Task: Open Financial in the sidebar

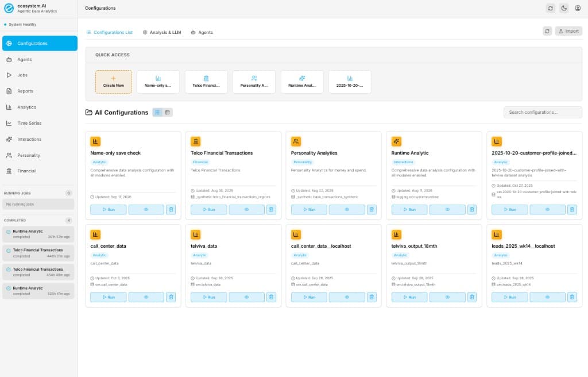Action: point(40,171)
